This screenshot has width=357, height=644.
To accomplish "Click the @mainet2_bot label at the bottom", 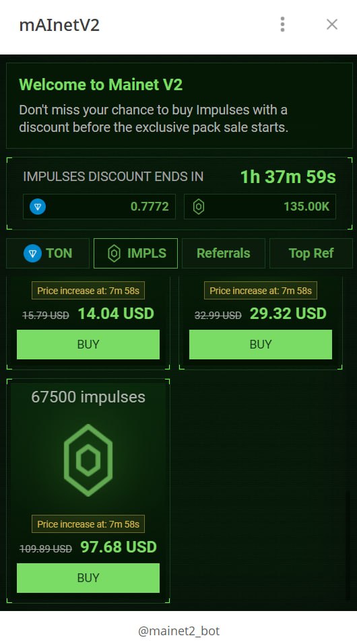I will [178, 631].
